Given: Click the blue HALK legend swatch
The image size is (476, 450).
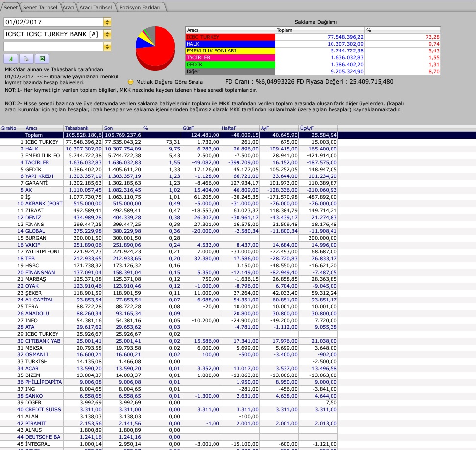Looking at the screenshot, I should 230,44.
